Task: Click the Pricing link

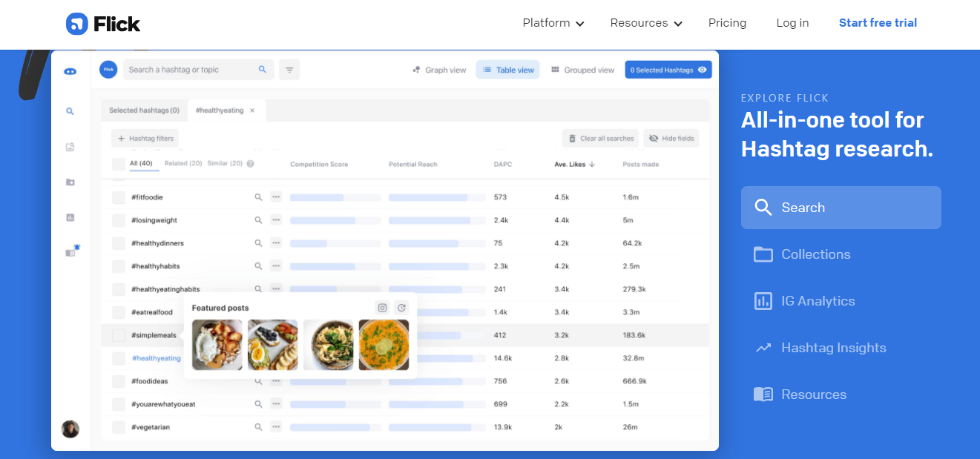Action: (x=727, y=23)
